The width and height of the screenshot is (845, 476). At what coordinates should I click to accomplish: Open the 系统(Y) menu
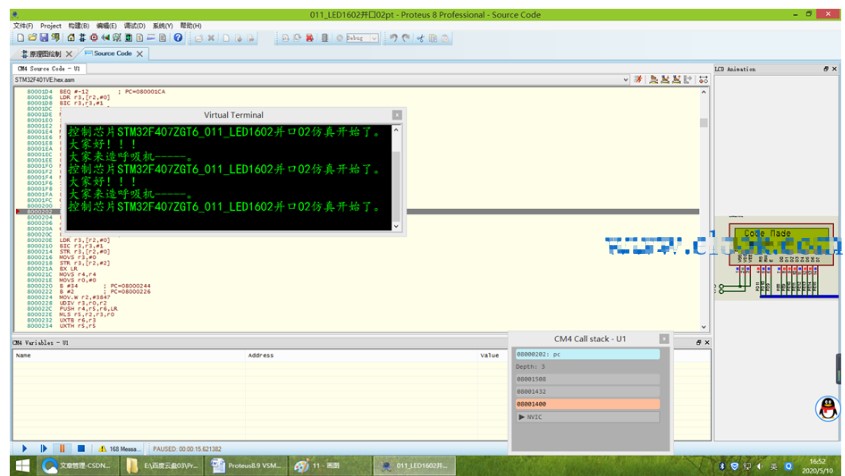tap(163, 25)
